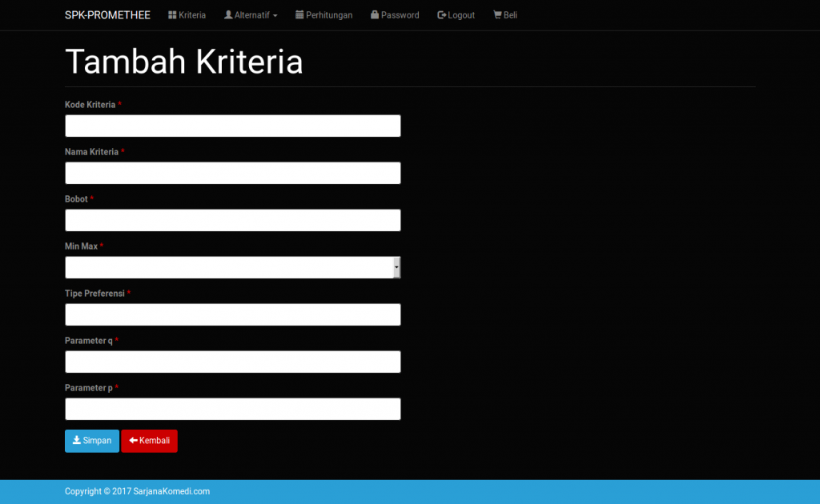The width and height of the screenshot is (820, 504).
Task: Click the Tambah Kriteria heading
Action: point(184,62)
